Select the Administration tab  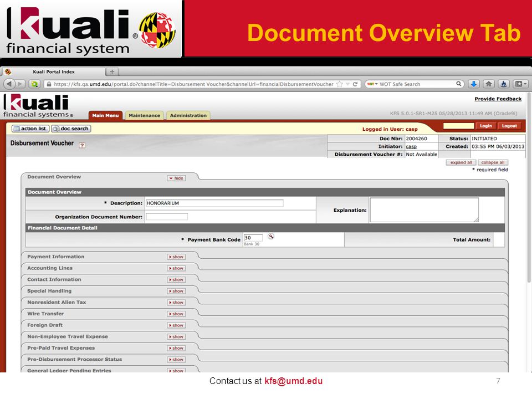click(188, 115)
